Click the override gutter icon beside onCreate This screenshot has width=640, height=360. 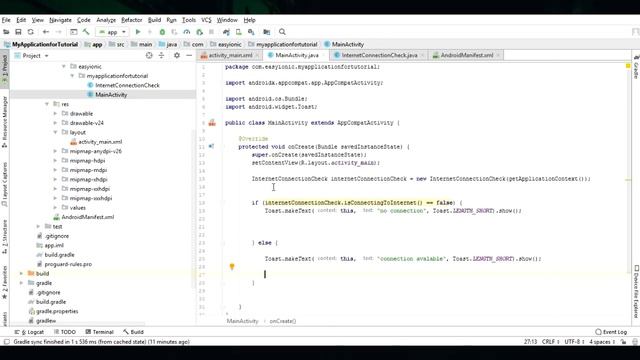coord(211,146)
